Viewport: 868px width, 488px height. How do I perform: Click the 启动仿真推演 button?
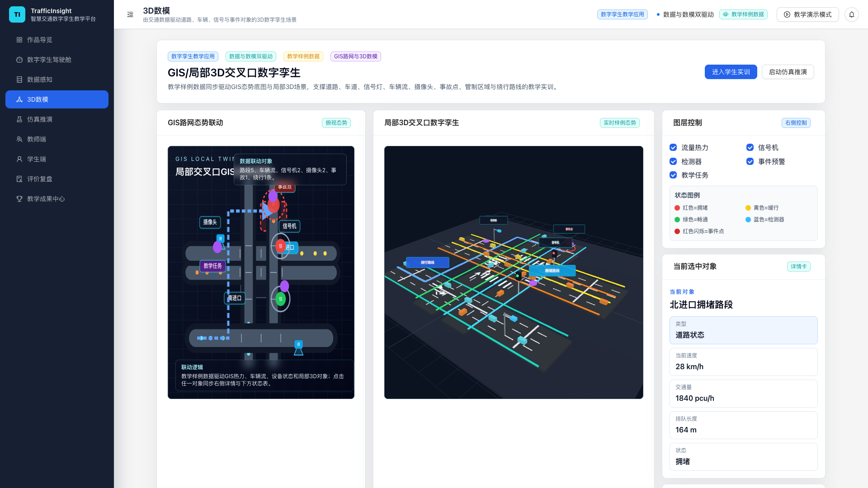(788, 72)
